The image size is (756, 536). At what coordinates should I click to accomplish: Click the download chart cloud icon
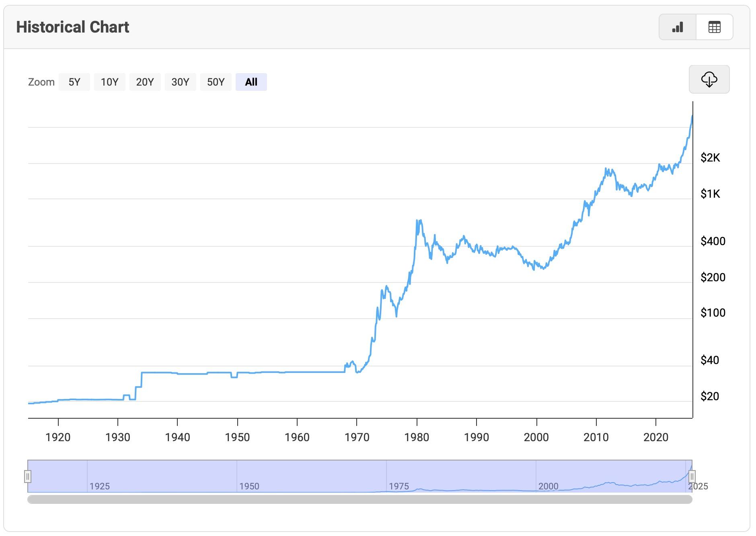coord(709,79)
